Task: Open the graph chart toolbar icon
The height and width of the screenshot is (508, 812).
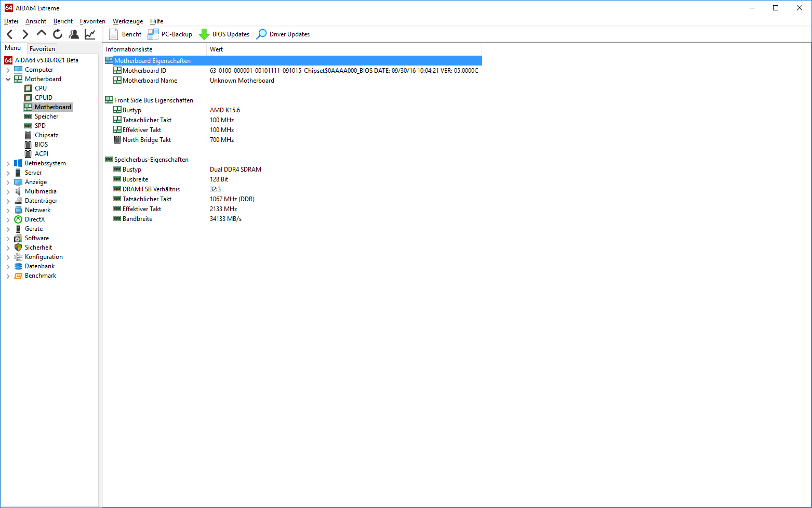Action: tap(90, 34)
